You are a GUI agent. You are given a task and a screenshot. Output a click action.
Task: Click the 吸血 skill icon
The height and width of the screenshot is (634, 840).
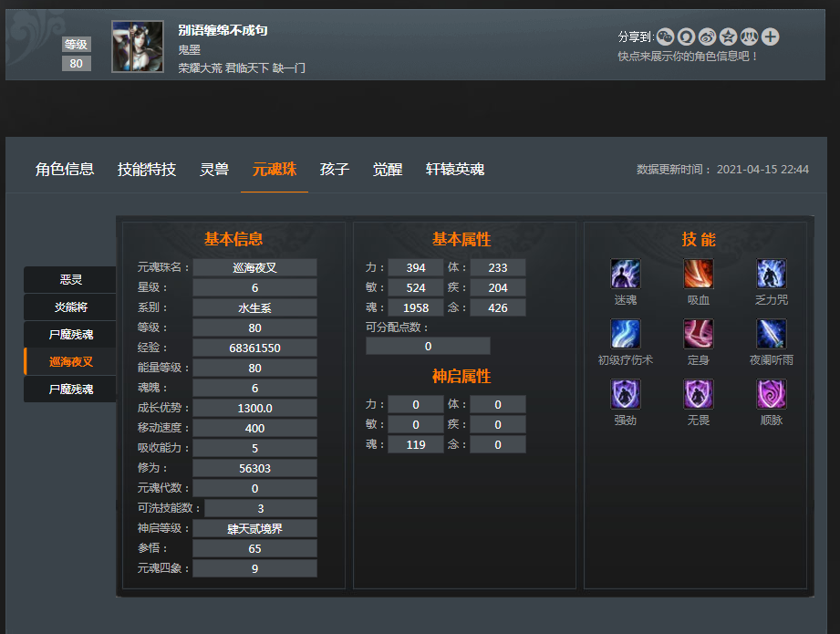tap(698, 274)
